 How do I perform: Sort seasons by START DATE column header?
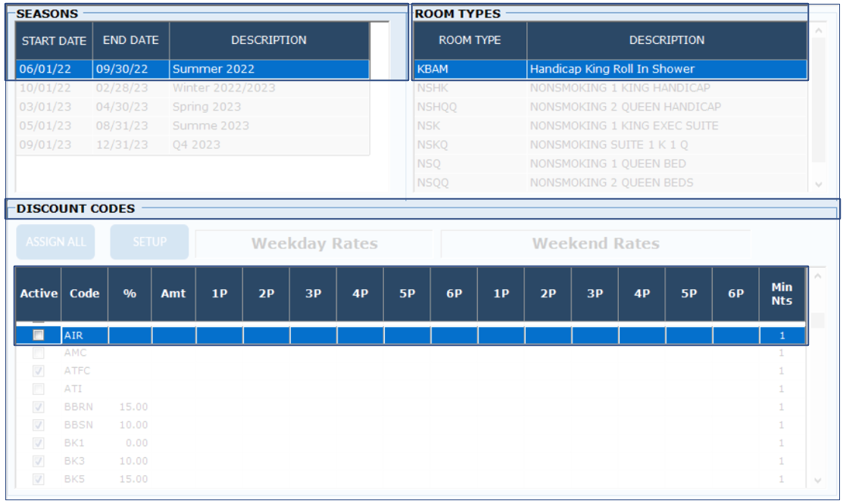pyautogui.click(x=54, y=41)
